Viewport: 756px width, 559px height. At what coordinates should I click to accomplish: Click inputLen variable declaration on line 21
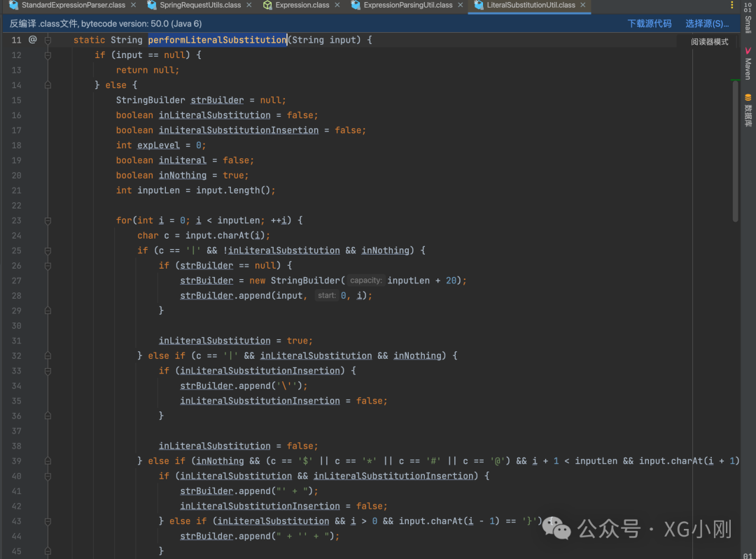[x=158, y=190]
